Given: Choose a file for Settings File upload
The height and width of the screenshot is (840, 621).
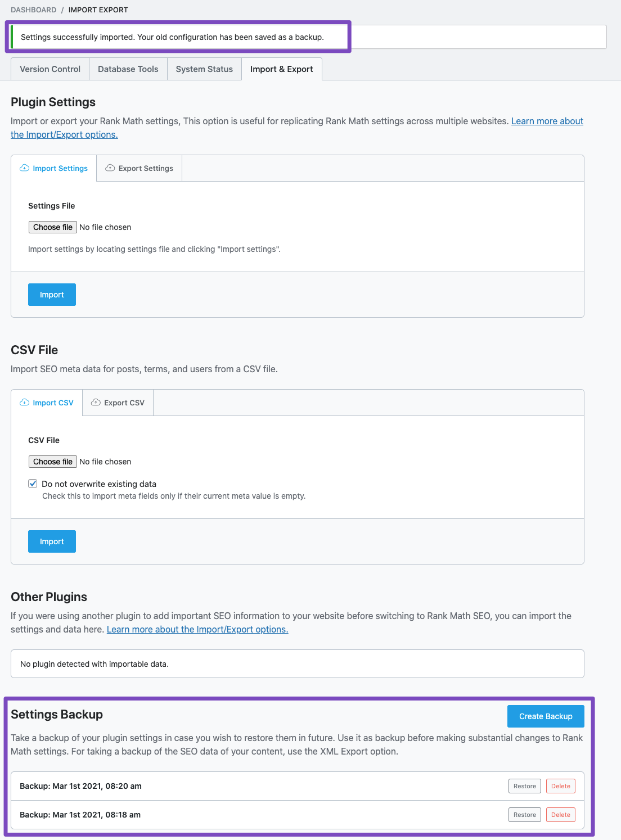Looking at the screenshot, I should 52,227.
